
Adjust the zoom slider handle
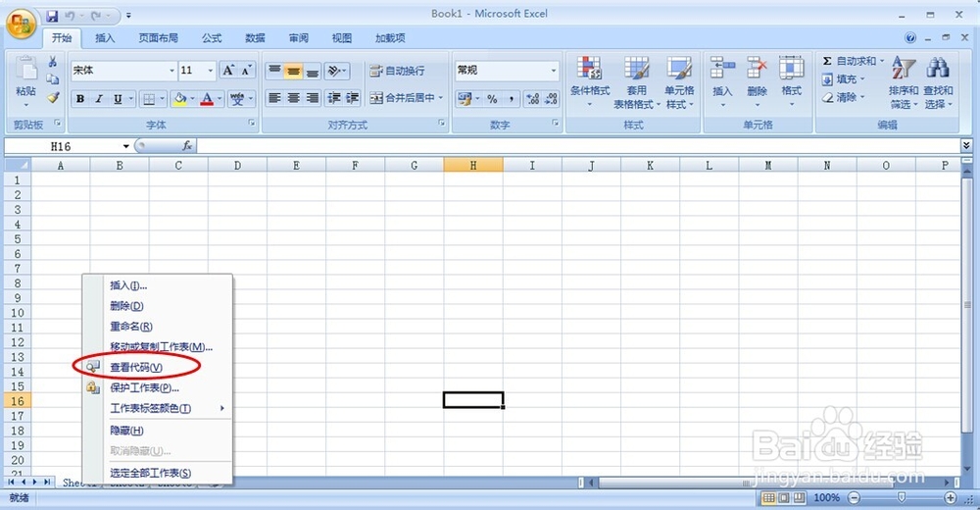(902, 497)
